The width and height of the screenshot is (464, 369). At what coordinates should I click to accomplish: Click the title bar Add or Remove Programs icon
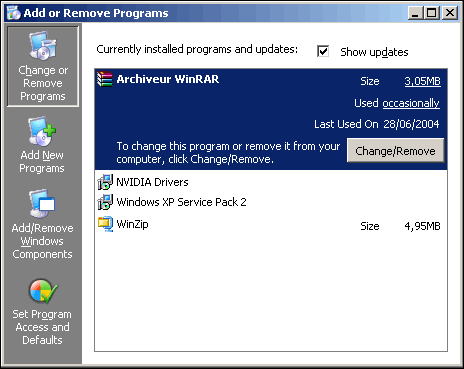pyautogui.click(x=13, y=13)
